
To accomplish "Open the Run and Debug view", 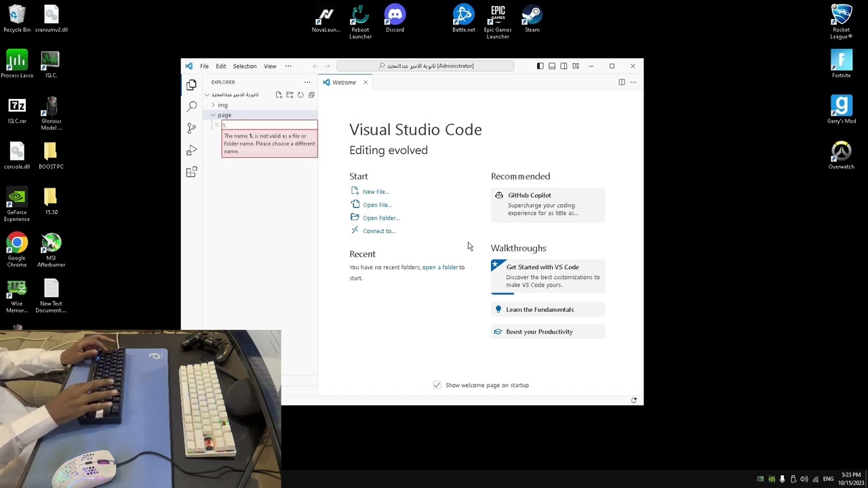I will tap(191, 150).
